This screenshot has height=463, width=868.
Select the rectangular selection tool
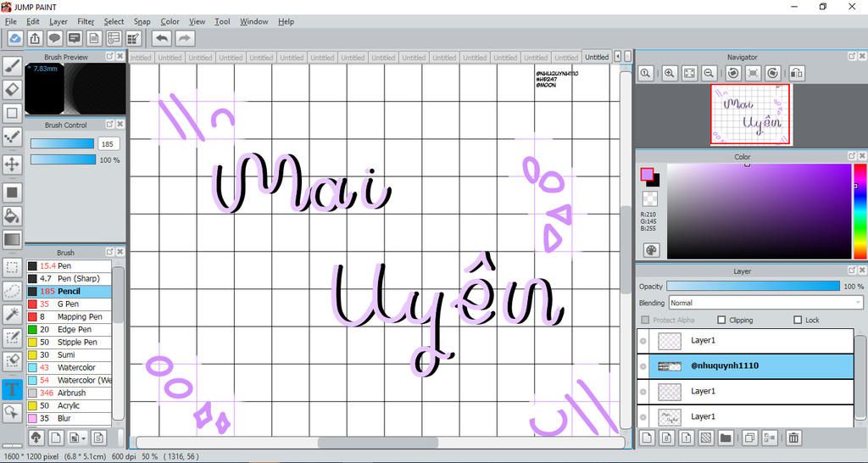[x=12, y=268]
